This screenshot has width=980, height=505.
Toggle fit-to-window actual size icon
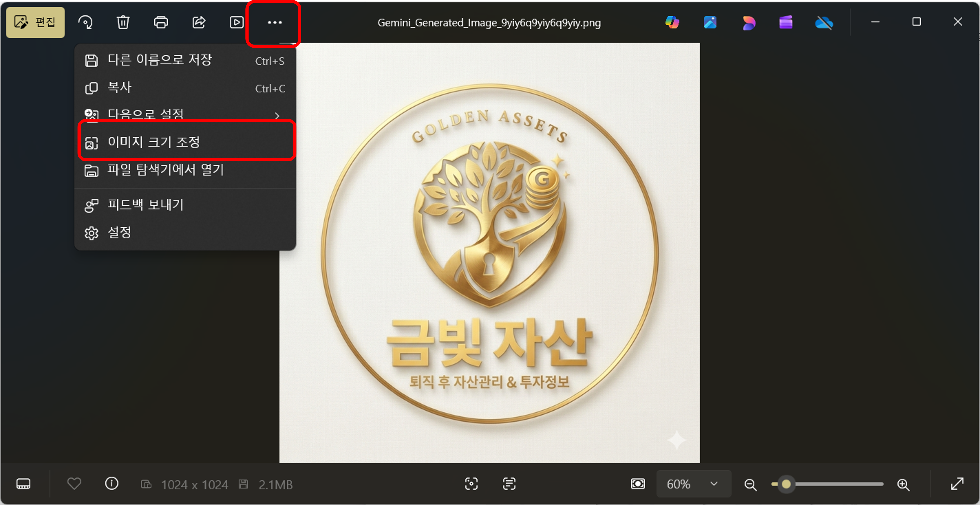coord(638,484)
